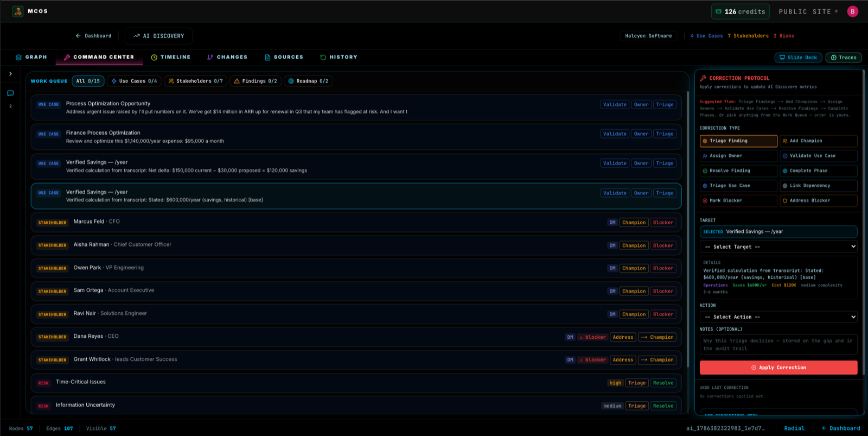Viewport: 868px width, 436px height.
Task: Open the Traces button
Action: (844, 58)
